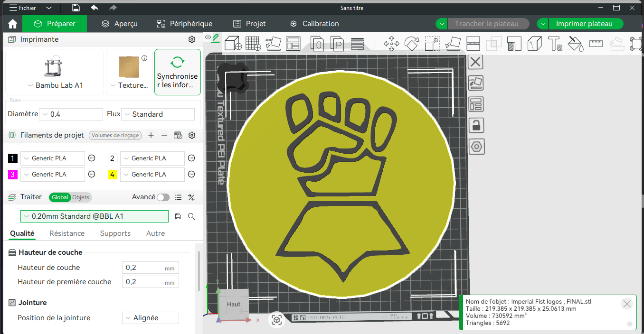Click the AMS filament sync icon
The width and height of the screenshot is (644, 334).
(178, 135)
